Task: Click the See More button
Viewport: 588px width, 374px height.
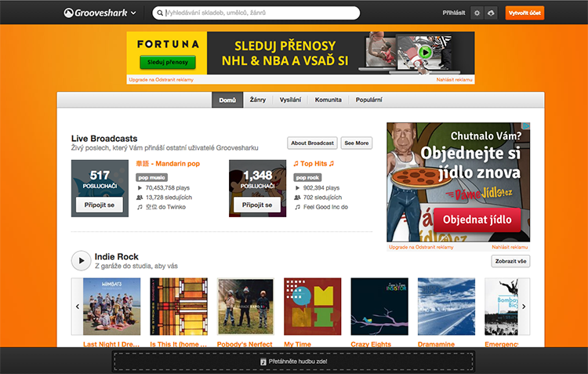Action: 356,143
